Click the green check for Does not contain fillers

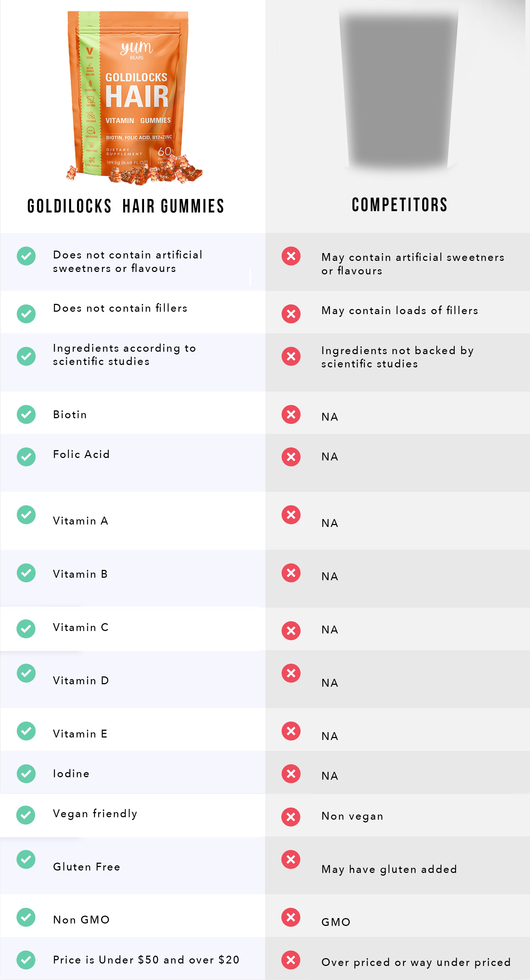click(26, 314)
